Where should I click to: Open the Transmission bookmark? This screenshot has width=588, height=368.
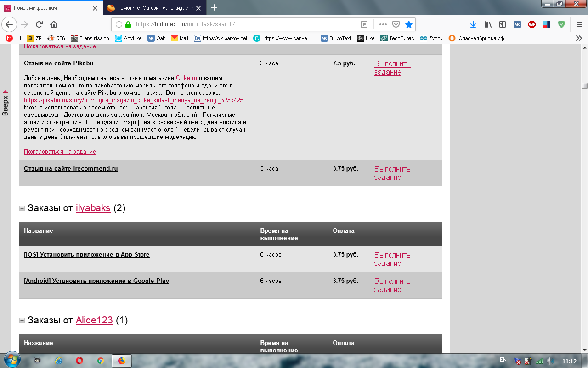[x=90, y=38]
